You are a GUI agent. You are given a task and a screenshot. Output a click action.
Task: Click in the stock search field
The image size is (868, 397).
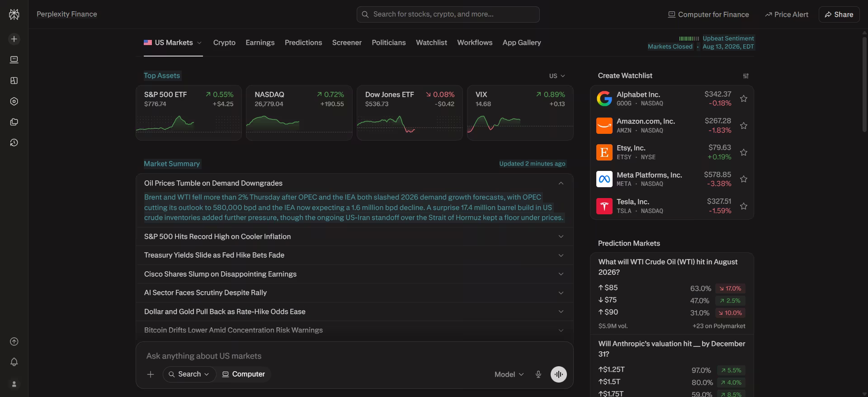(448, 14)
